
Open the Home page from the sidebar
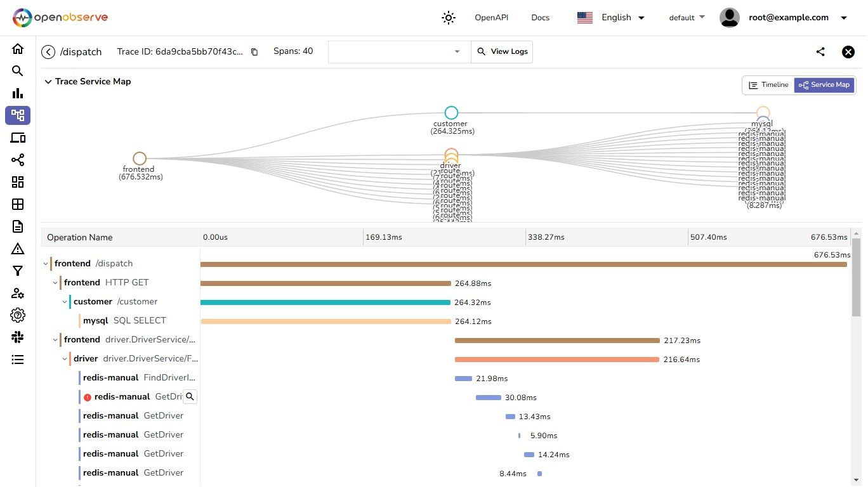(x=18, y=49)
